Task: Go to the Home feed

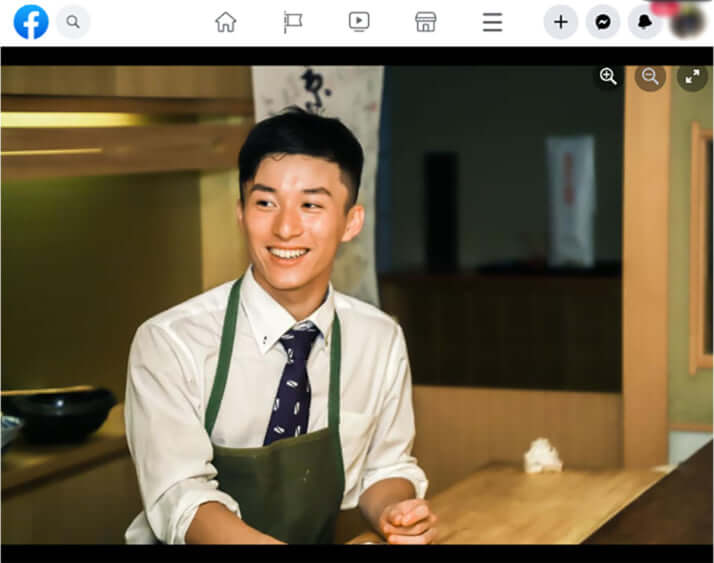Action: 225,22
